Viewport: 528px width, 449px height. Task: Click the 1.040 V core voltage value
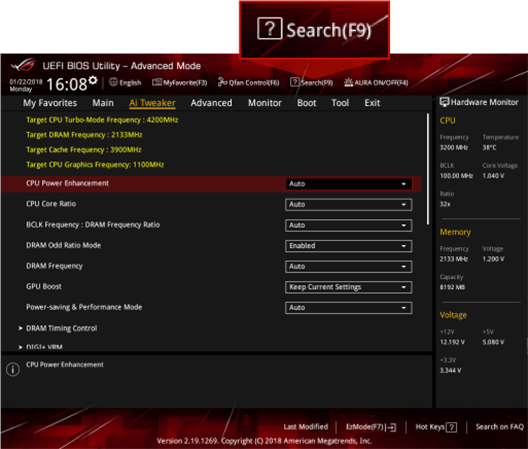(x=493, y=176)
